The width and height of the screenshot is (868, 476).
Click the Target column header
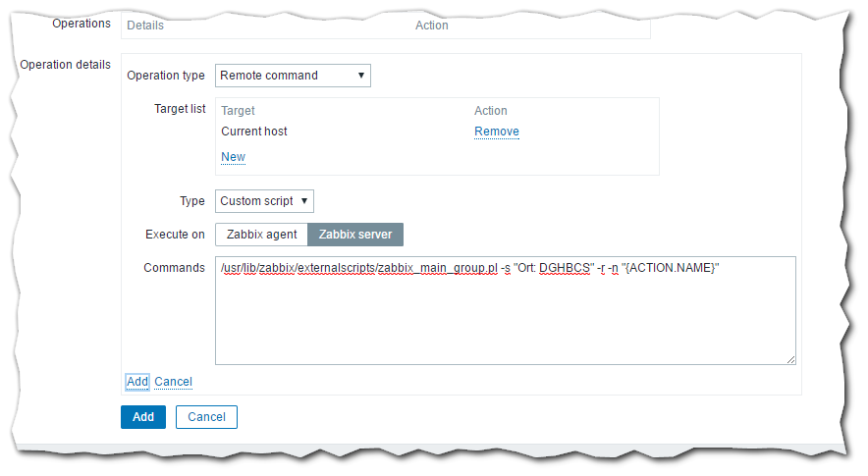(238, 111)
